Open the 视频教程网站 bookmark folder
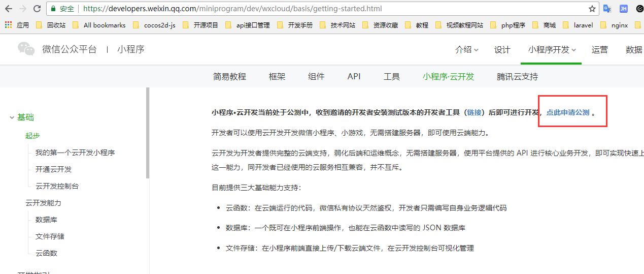The width and height of the screenshot is (644, 274). 459,25
